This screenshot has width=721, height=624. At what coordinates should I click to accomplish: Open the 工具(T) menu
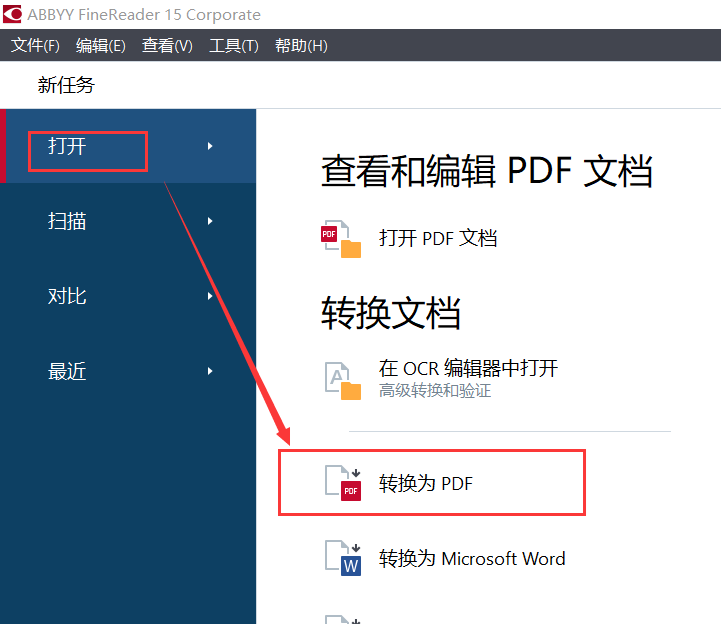coord(234,46)
